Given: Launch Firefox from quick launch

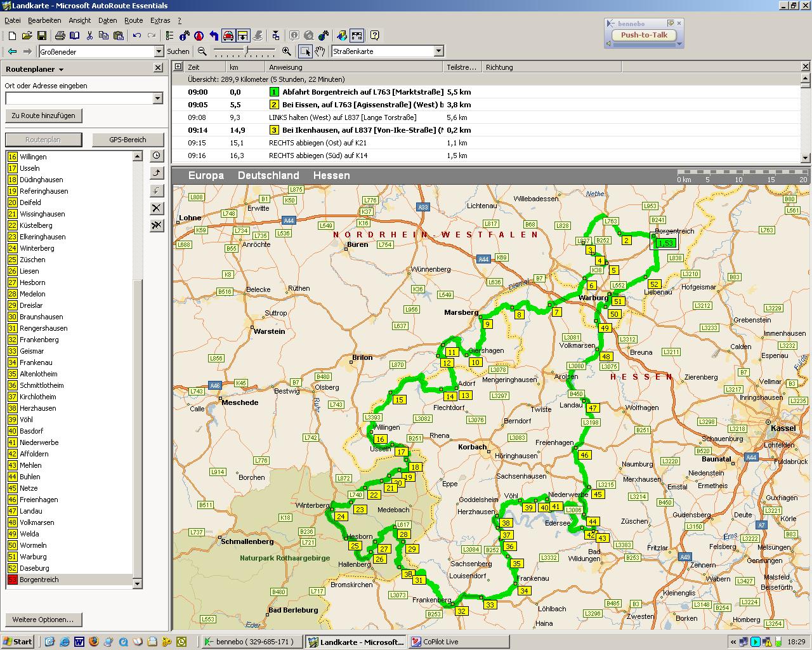Looking at the screenshot, I should point(94,642).
